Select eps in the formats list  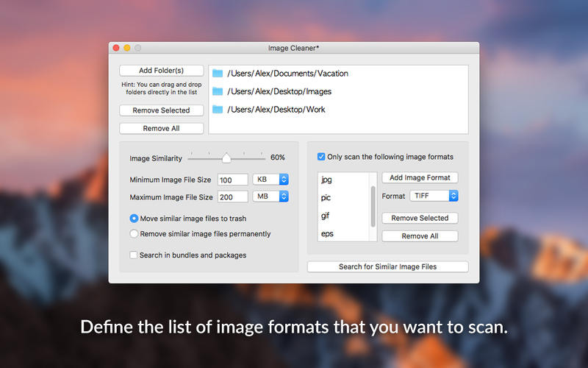(x=343, y=233)
